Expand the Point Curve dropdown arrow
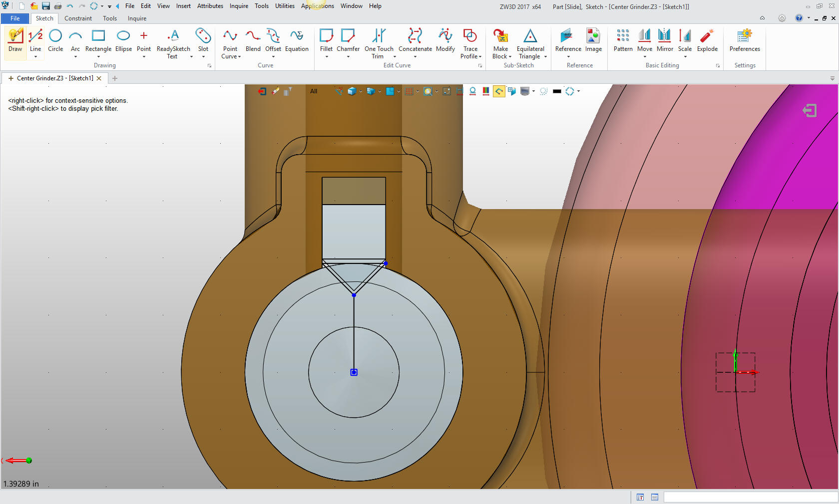The image size is (839, 504). pyautogui.click(x=239, y=57)
